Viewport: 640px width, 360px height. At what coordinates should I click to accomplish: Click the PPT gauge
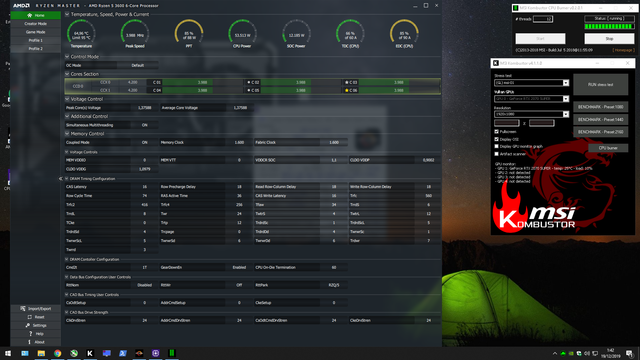189,33
